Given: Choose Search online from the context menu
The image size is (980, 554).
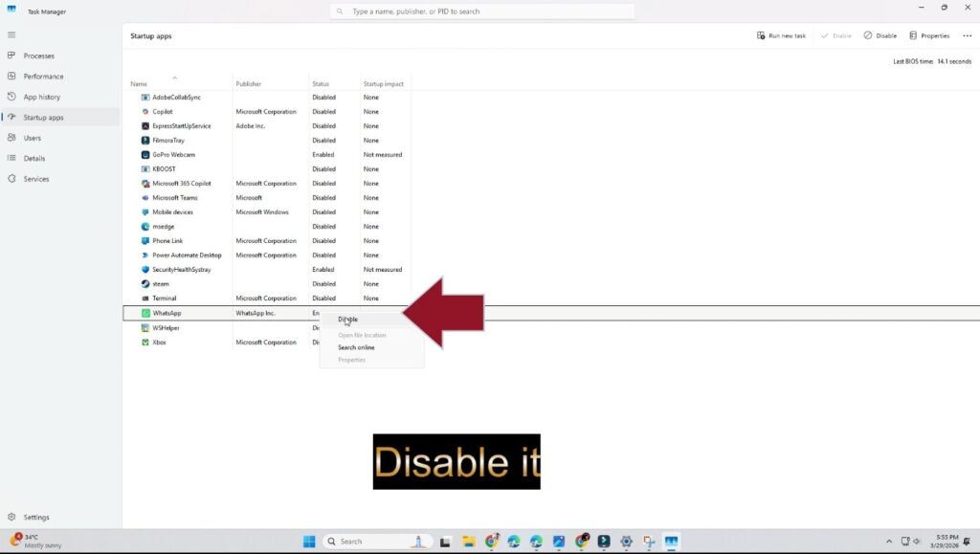Looking at the screenshot, I should tap(356, 347).
